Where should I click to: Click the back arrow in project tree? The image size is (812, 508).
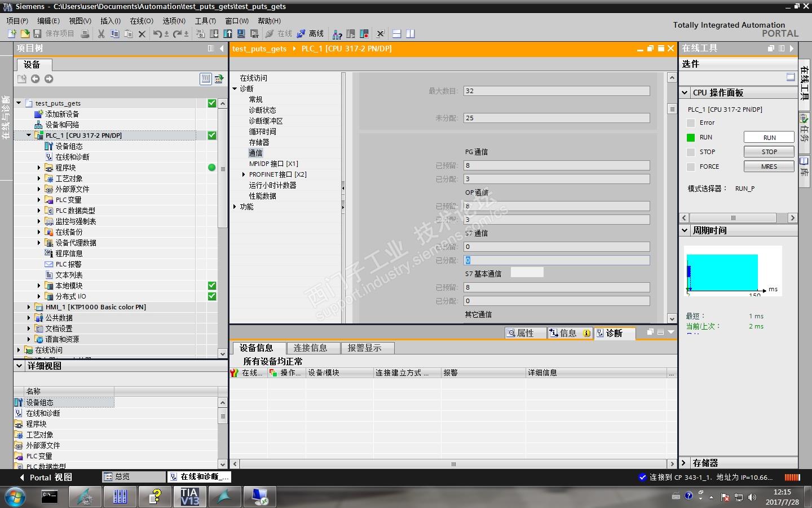pos(36,79)
